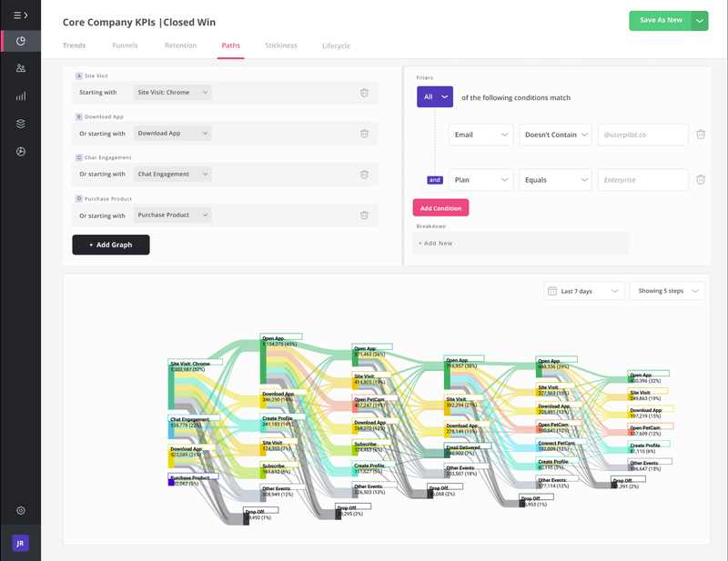The image size is (728, 561).
Task: Open the analytics pie chart icon in sidebar
Action: click(20, 41)
